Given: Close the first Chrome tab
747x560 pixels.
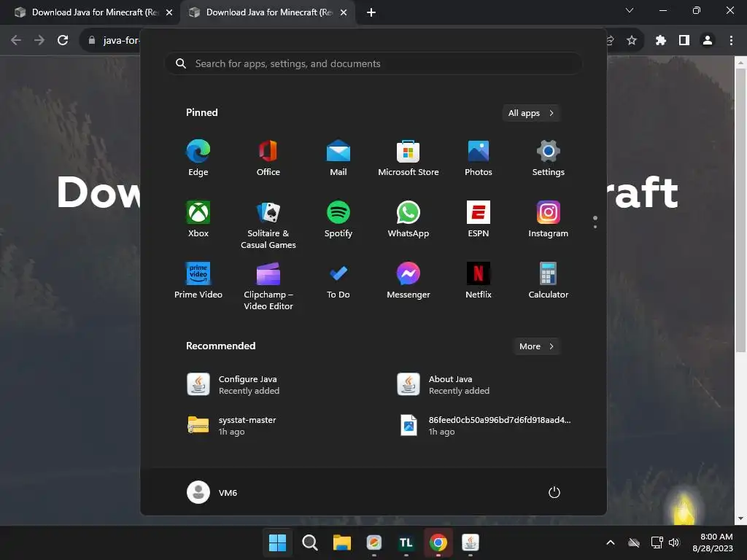Looking at the screenshot, I should 169,12.
